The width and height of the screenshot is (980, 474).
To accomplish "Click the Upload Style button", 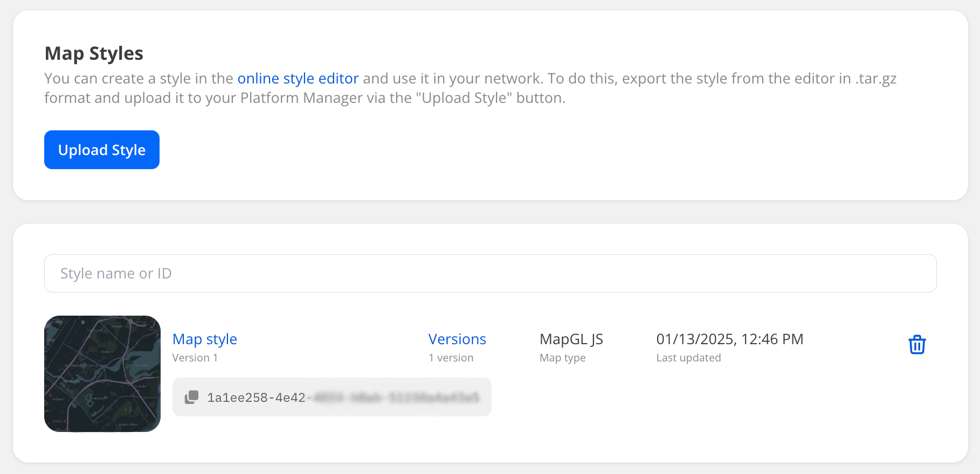I will coord(101,150).
